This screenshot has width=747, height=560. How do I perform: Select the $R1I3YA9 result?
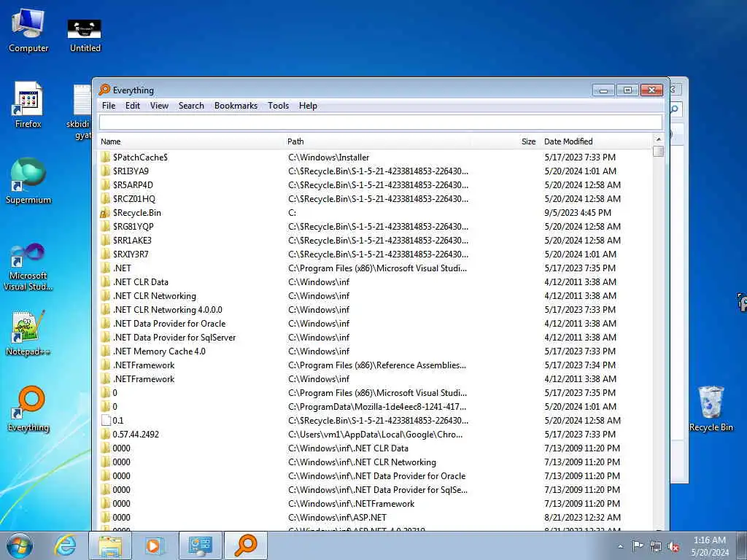(131, 171)
